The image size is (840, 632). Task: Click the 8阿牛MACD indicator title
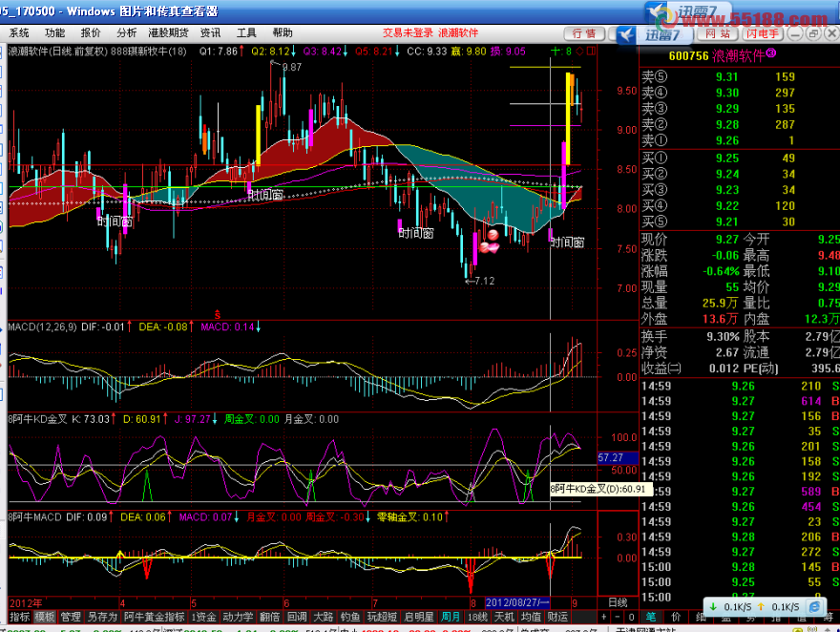click(x=34, y=517)
